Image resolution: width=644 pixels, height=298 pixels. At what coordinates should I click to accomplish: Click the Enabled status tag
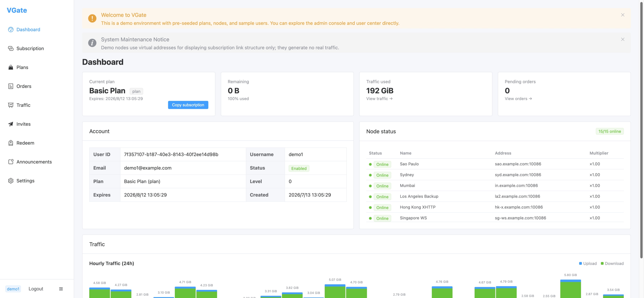[x=299, y=168]
